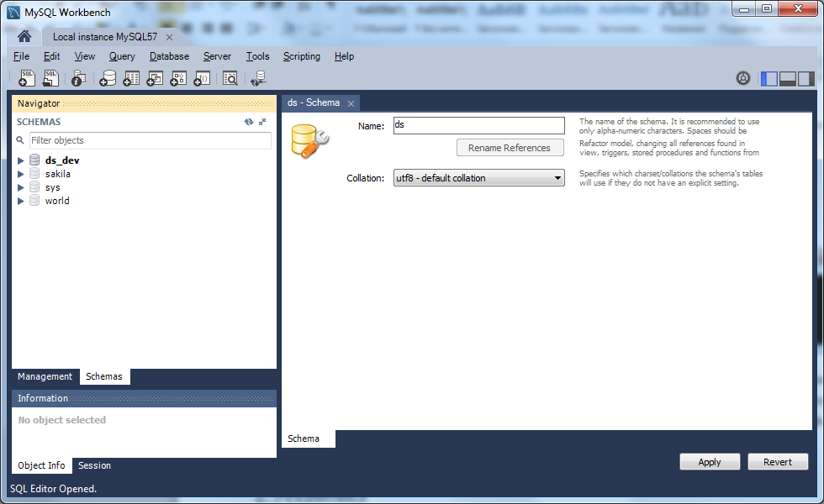
Task: Click the database icon beside sys
Action: pyautogui.click(x=34, y=186)
